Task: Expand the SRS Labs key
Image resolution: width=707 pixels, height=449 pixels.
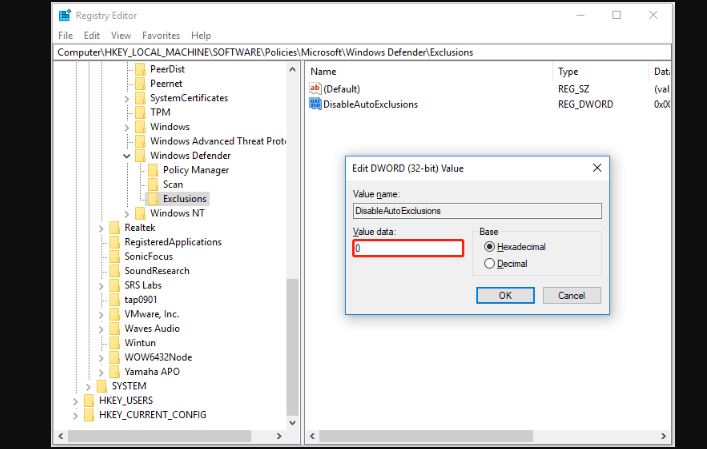Action: (x=101, y=286)
